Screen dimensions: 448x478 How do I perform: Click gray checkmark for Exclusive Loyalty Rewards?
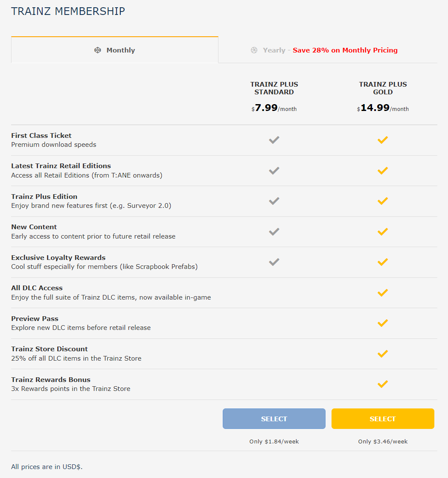click(274, 262)
